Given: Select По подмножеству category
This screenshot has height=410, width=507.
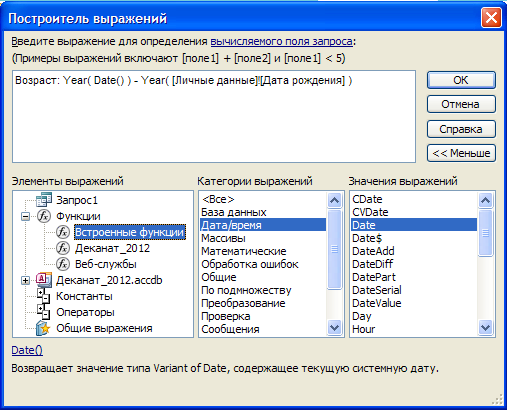Looking at the screenshot, I should click(263, 290).
